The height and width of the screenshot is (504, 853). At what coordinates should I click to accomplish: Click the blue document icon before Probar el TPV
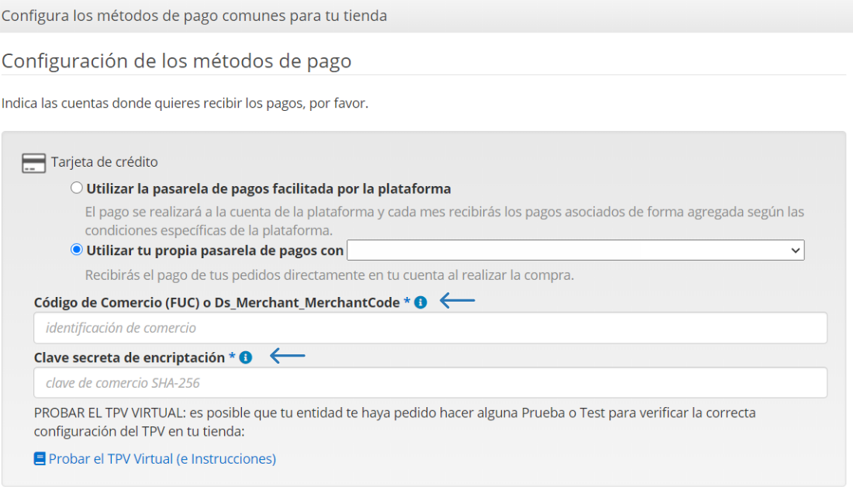point(38,458)
